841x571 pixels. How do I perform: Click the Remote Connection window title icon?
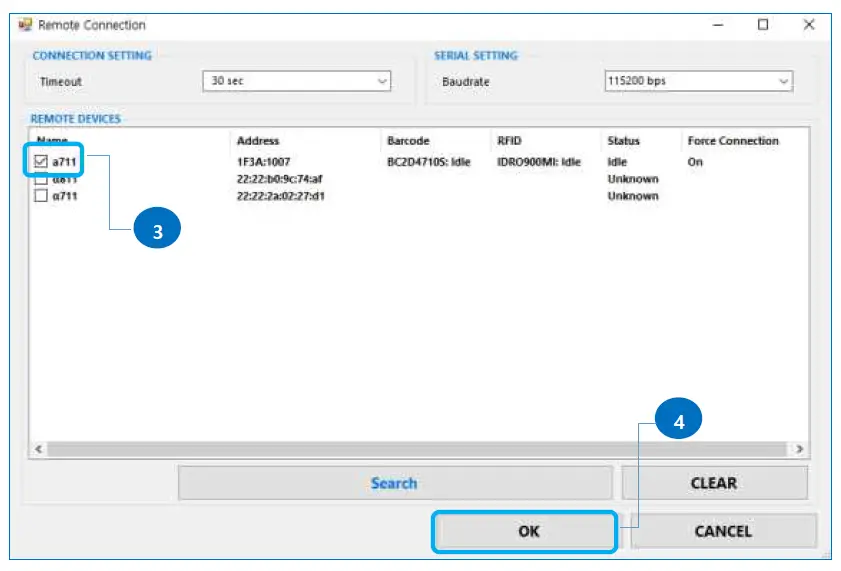click(25, 25)
